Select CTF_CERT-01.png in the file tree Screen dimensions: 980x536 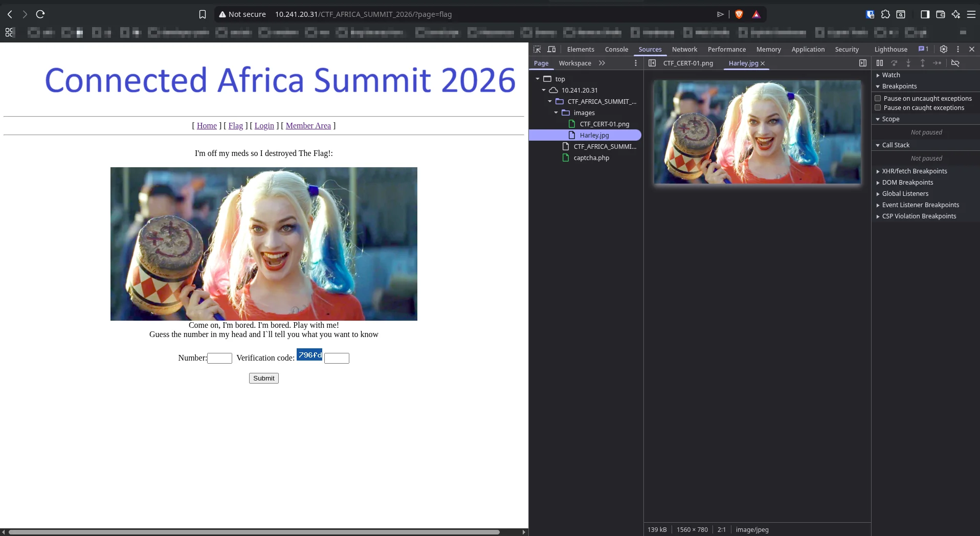[604, 124]
